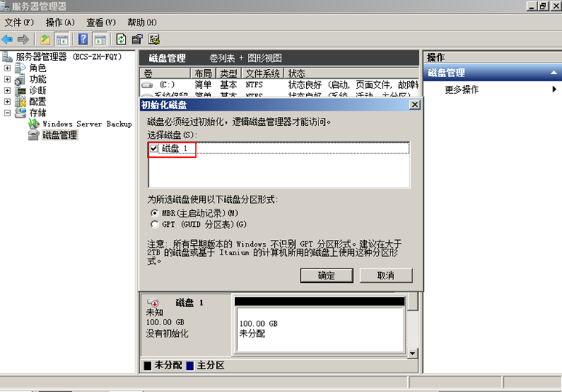Open the 帮助(H) menu

coord(142,23)
